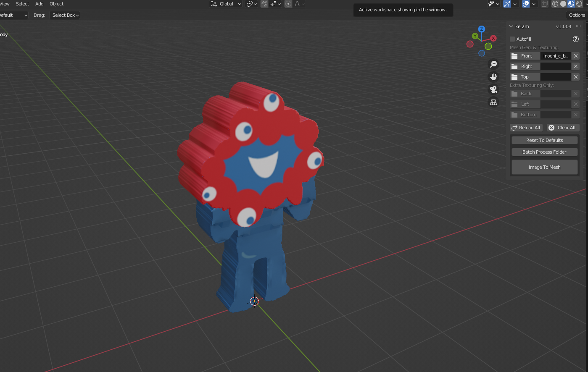Viewport: 588px width, 372px height.
Task: Click the zoom magnifier icon in viewport
Action: [493, 64]
